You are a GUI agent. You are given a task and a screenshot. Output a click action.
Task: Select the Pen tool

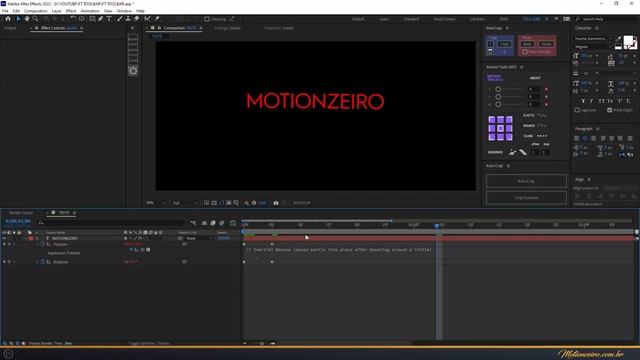(100, 19)
